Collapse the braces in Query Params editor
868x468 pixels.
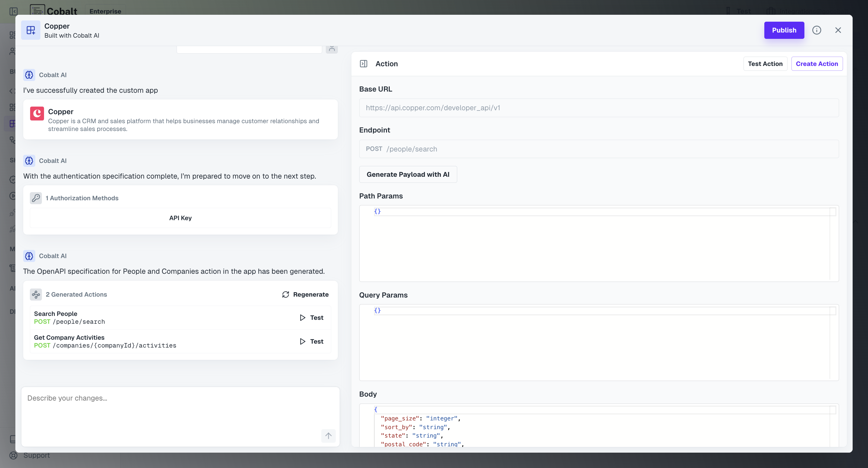click(378, 310)
